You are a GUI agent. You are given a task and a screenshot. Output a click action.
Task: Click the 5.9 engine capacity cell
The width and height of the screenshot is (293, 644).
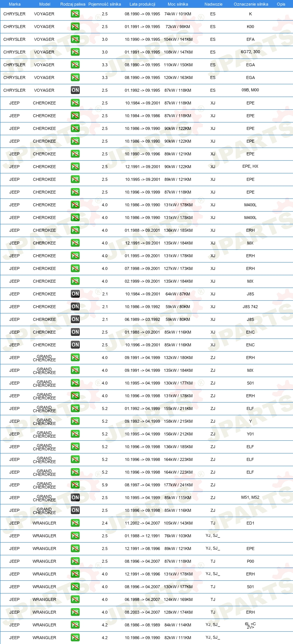(105, 485)
